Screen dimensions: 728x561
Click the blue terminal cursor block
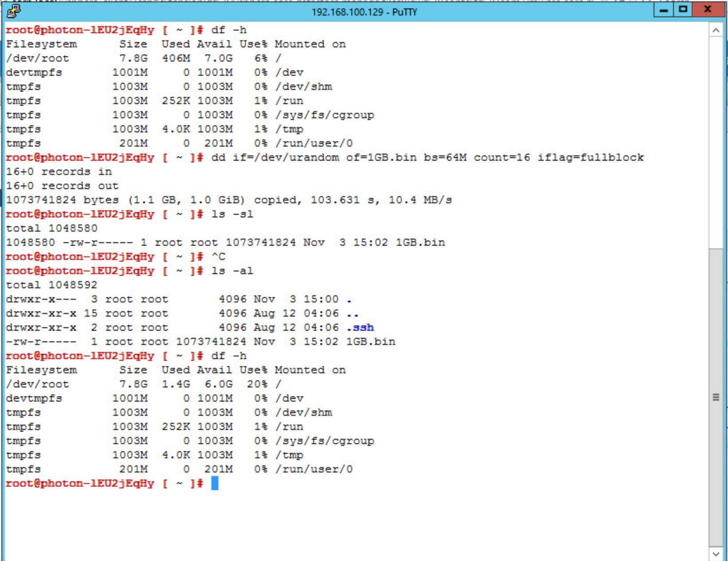coord(214,483)
